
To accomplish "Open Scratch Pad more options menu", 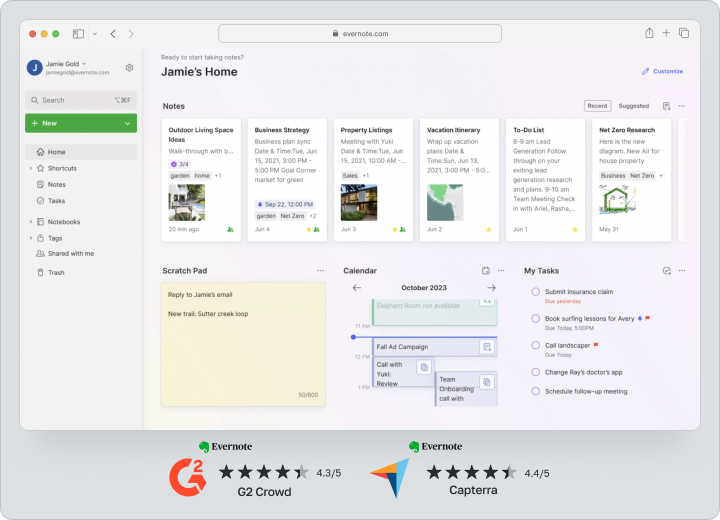I will [x=320, y=271].
